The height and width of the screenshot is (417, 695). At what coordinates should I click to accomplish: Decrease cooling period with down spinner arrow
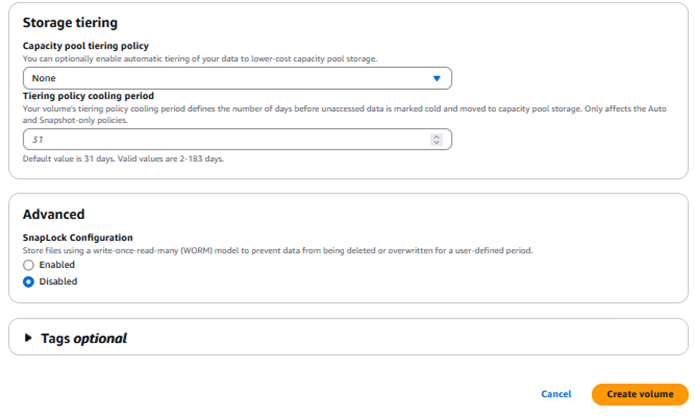(x=436, y=143)
